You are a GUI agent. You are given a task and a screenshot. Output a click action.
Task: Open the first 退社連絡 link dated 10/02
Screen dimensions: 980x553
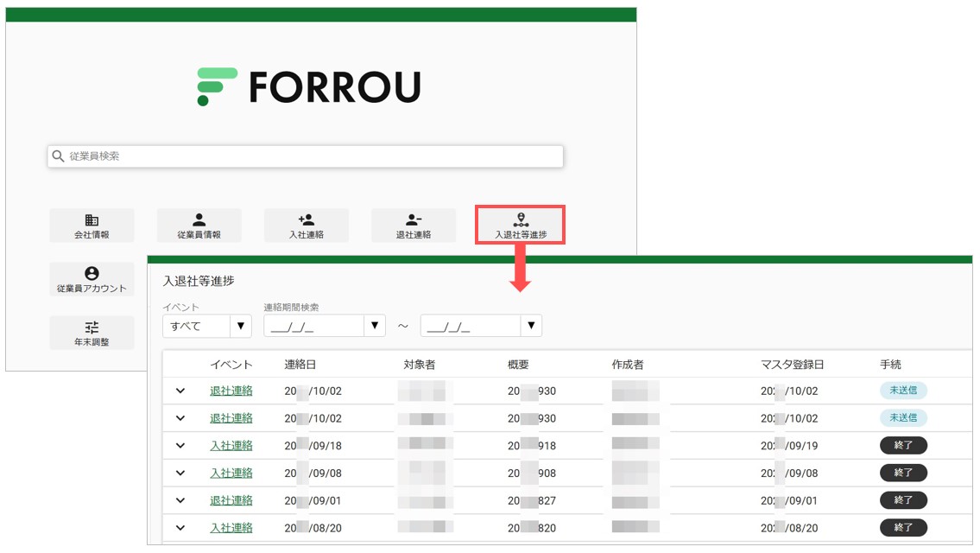click(231, 391)
